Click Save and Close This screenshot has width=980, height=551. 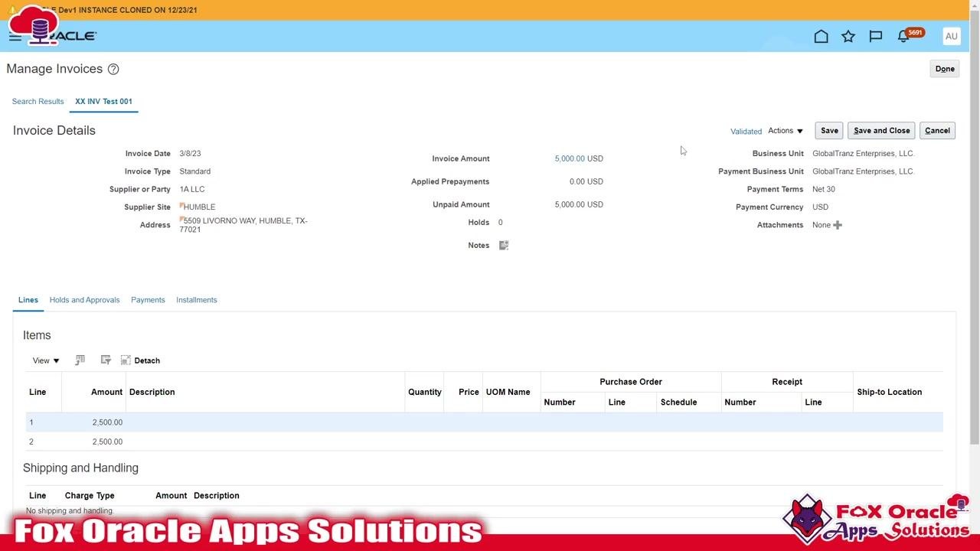[881, 131]
